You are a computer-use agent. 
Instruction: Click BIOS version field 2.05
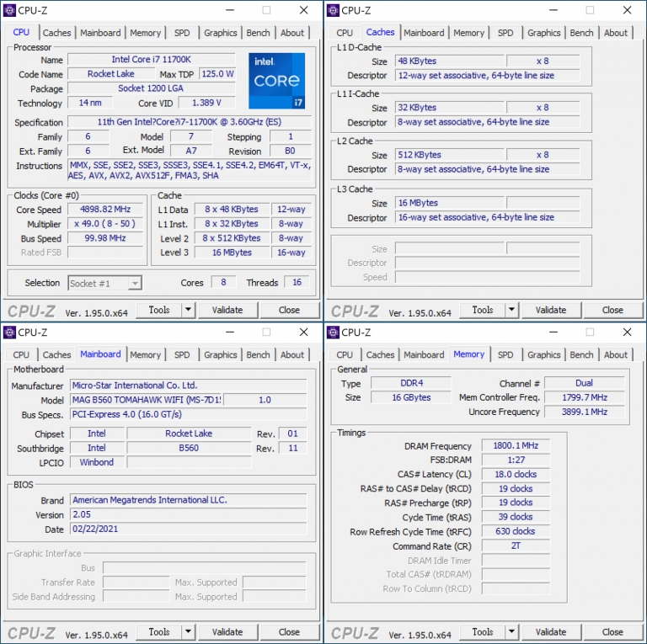pyautogui.click(x=188, y=514)
